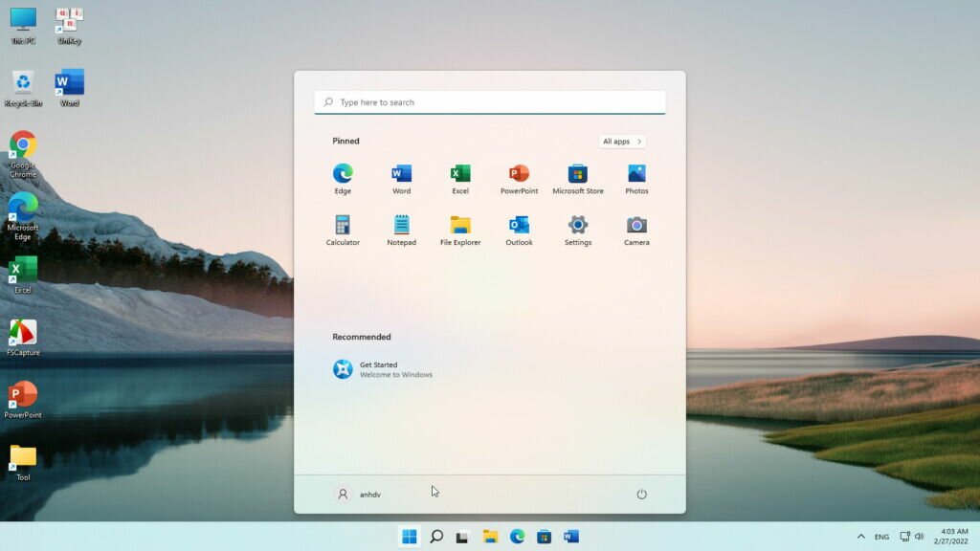
Task: Launch Outlook from pinned apps
Action: pyautogui.click(x=519, y=230)
